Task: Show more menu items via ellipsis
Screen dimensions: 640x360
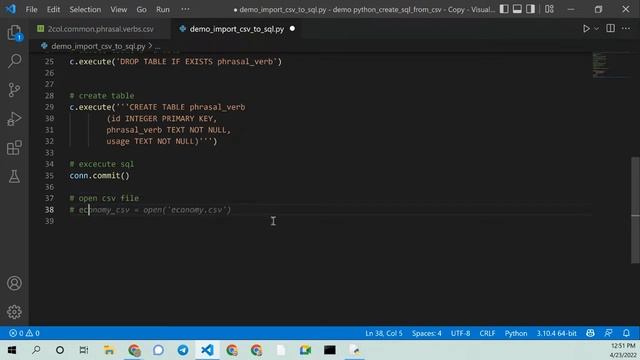Action: (x=185, y=9)
